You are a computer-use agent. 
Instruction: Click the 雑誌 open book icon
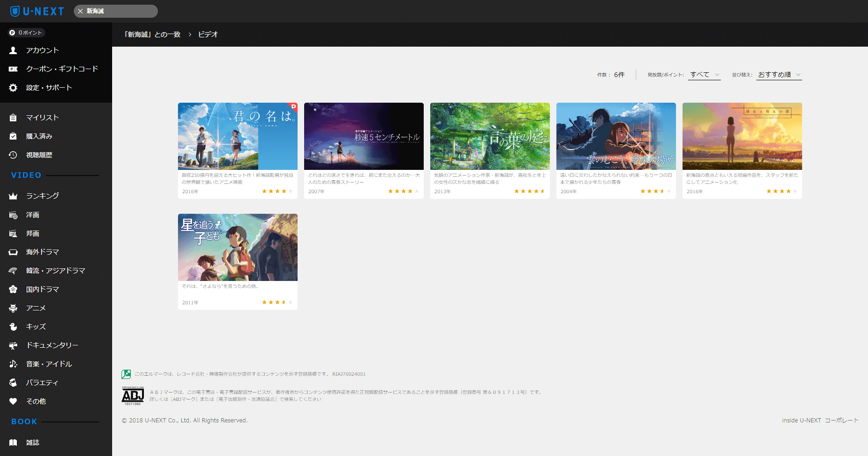pyautogui.click(x=13, y=442)
